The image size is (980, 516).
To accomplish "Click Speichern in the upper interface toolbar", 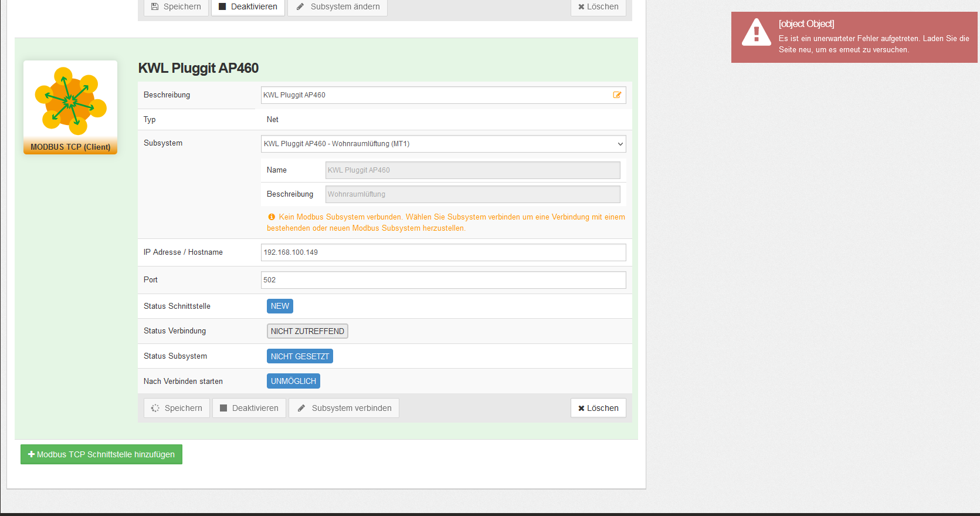I will click(x=176, y=7).
